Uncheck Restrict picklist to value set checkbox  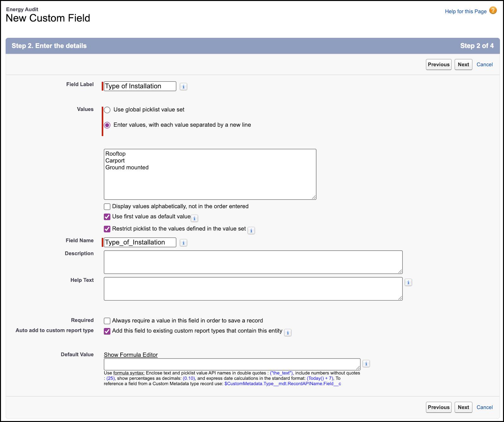(107, 229)
